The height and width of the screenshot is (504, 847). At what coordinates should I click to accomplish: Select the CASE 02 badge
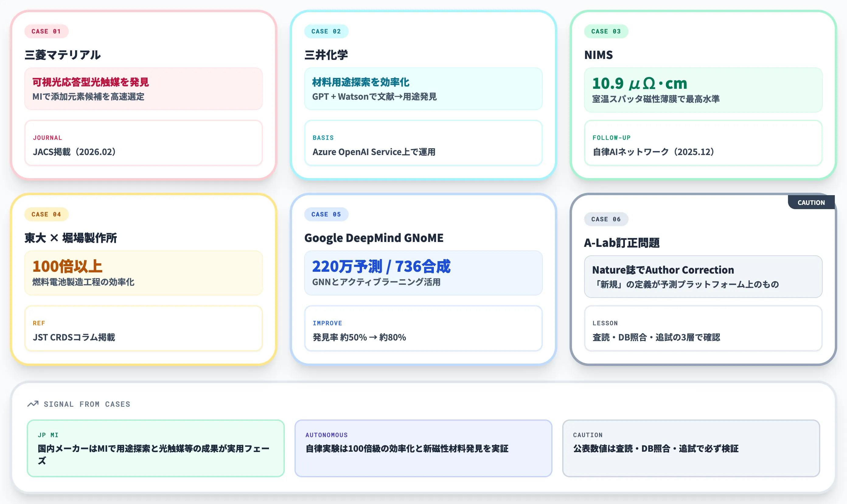[326, 31]
